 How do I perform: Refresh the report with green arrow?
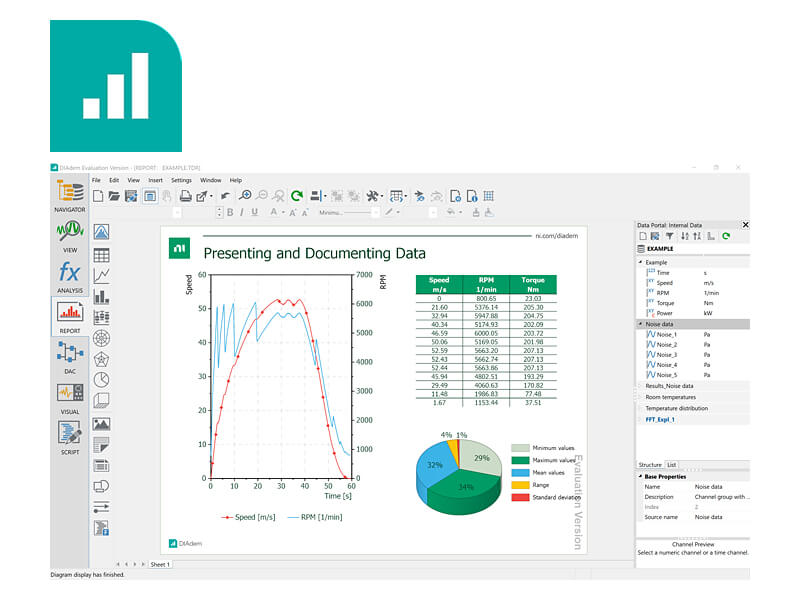pyautogui.click(x=297, y=195)
